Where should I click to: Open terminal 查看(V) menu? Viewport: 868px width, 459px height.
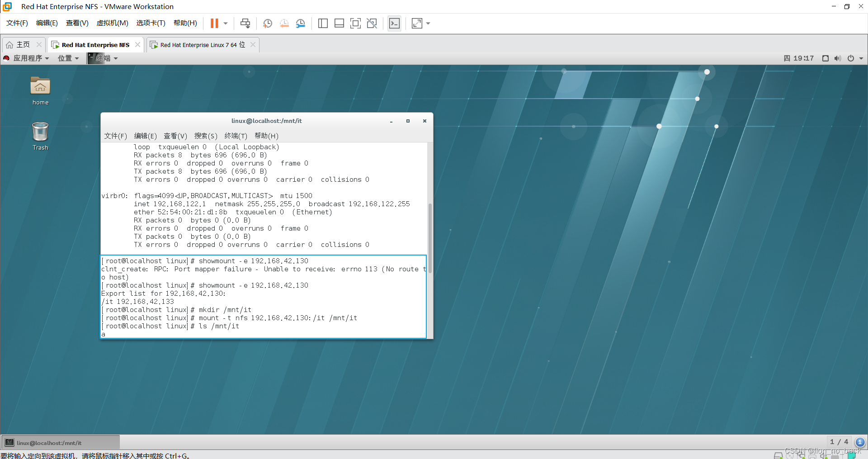pos(175,136)
